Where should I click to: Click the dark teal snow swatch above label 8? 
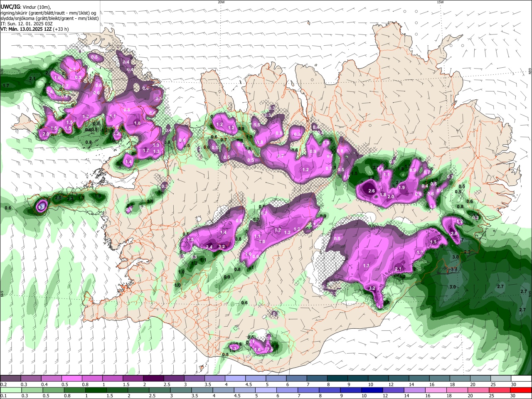point(337,378)
